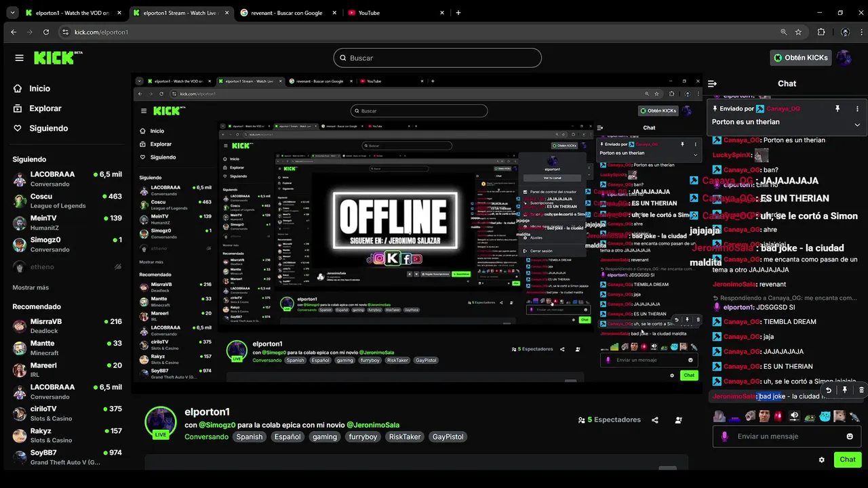The image size is (868, 488).
Task: Click the 5 Espectadores viewer count
Action: (x=610, y=420)
